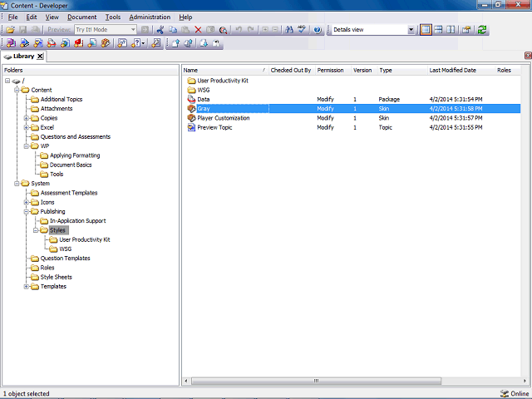Image resolution: width=532 pixels, height=399 pixels.
Task: Click the Cut scissors icon
Action: coord(160,30)
